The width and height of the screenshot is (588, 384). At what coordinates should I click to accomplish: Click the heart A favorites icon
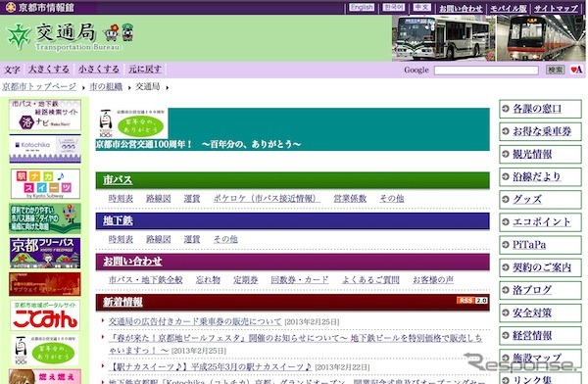576,70
